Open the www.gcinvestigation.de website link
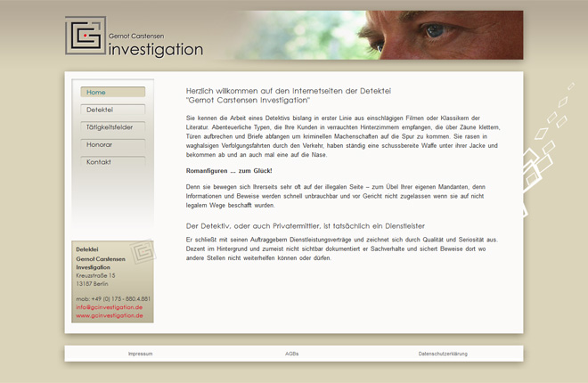Screen dimensions: 588x383 [109, 315]
